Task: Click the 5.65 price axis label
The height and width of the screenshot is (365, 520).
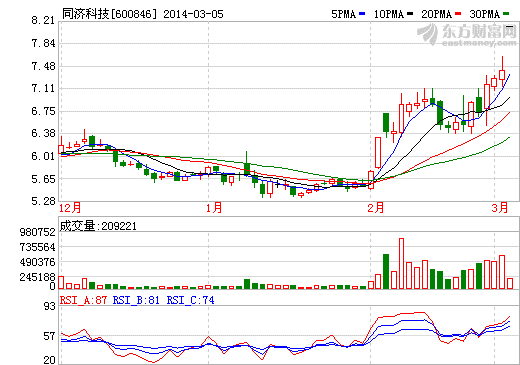Action: (x=43, y=179)
